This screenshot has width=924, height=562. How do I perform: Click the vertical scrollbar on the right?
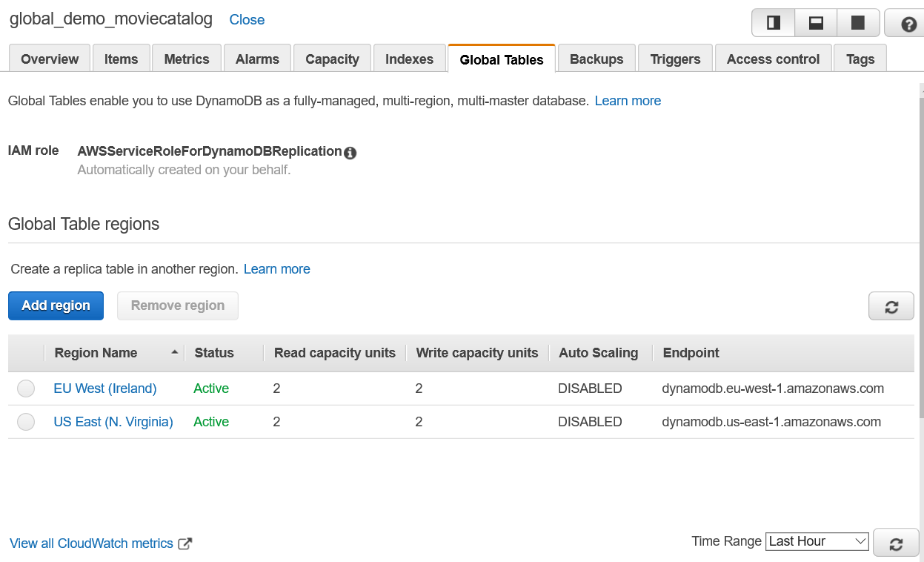pyautogui.click(x=921, y=259)
